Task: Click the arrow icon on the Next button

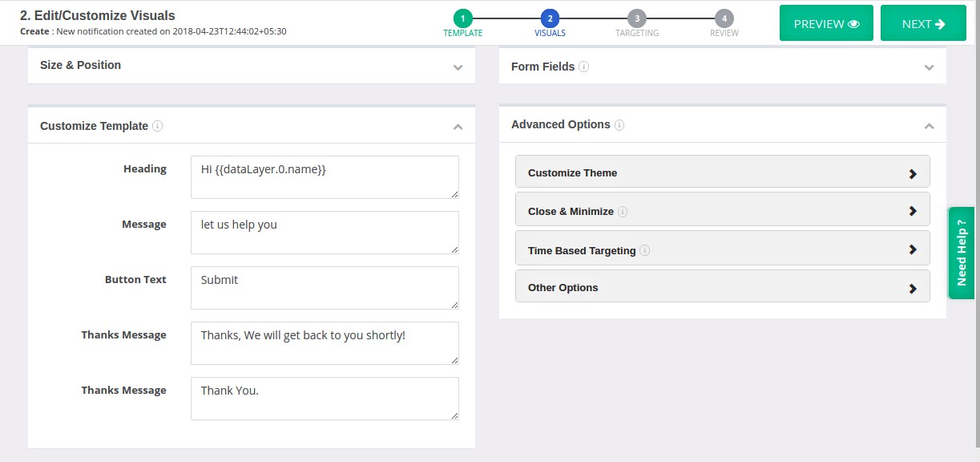Action: pyautogui.click(x=940, y=24)
